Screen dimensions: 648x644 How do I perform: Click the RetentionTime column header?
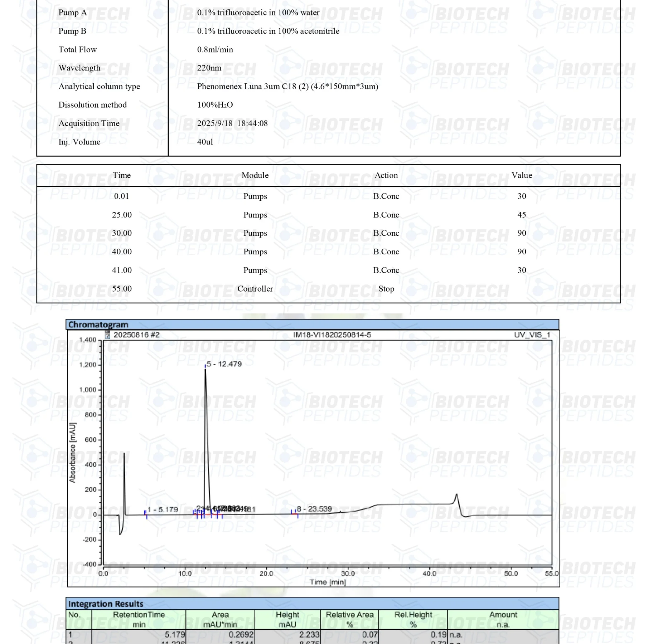(x=139, y=619)
